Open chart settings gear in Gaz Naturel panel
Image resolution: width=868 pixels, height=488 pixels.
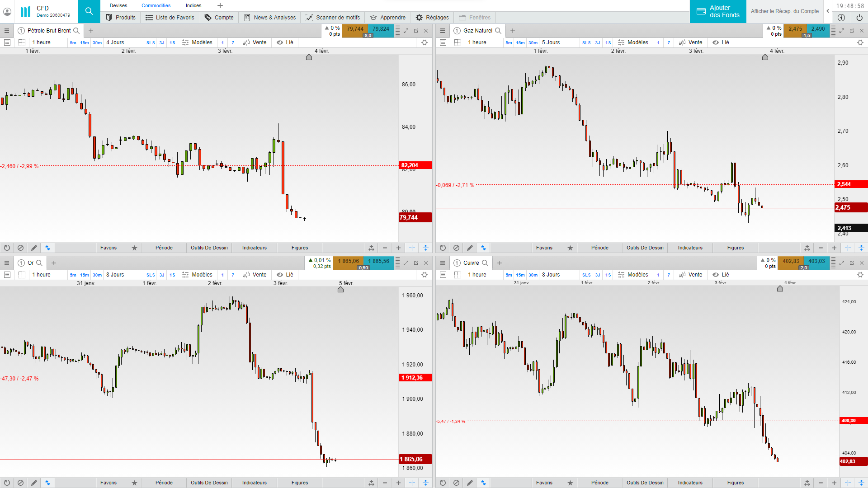pyautogui.click(x=860, y=42)
